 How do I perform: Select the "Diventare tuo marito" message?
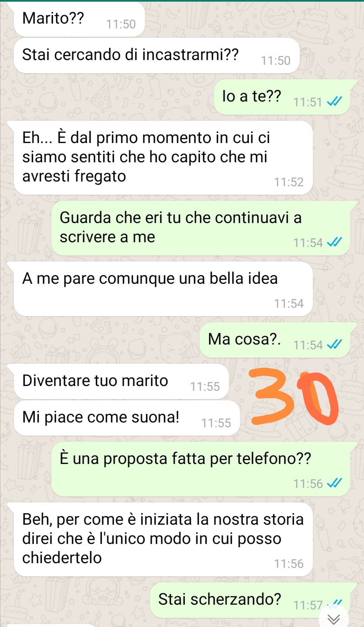click(121, 381)
